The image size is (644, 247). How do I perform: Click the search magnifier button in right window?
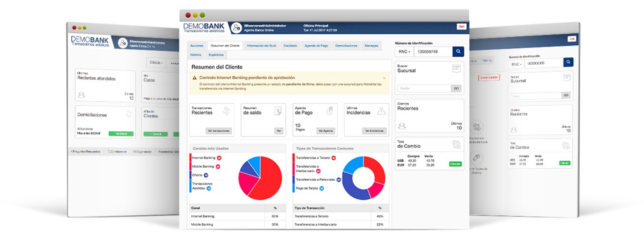pyautogui.click(x=568, y=62)
